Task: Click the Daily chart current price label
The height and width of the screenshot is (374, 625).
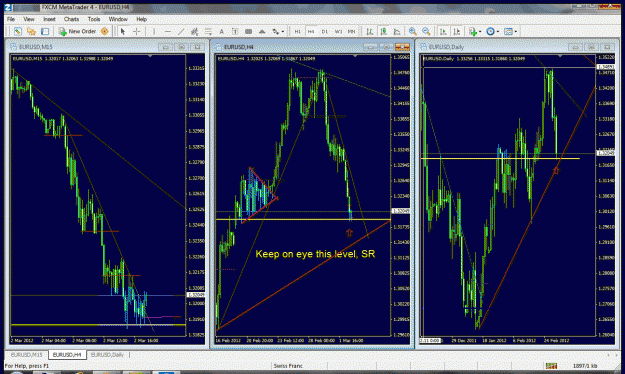Action: click(x=605, y=153)
